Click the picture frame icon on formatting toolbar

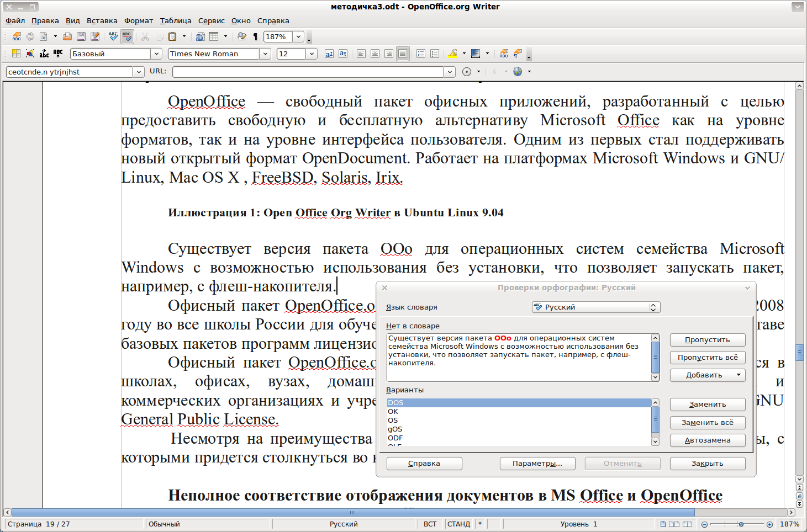pyautogui.click(x=30, y=54)
